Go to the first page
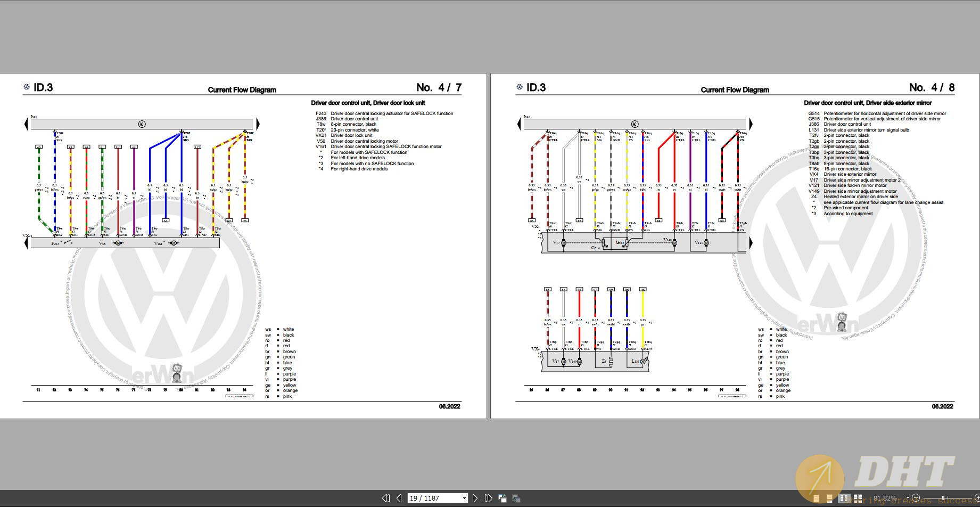Image resolution: width=980 pixels, height=507 pixels. tap(385, 498)
